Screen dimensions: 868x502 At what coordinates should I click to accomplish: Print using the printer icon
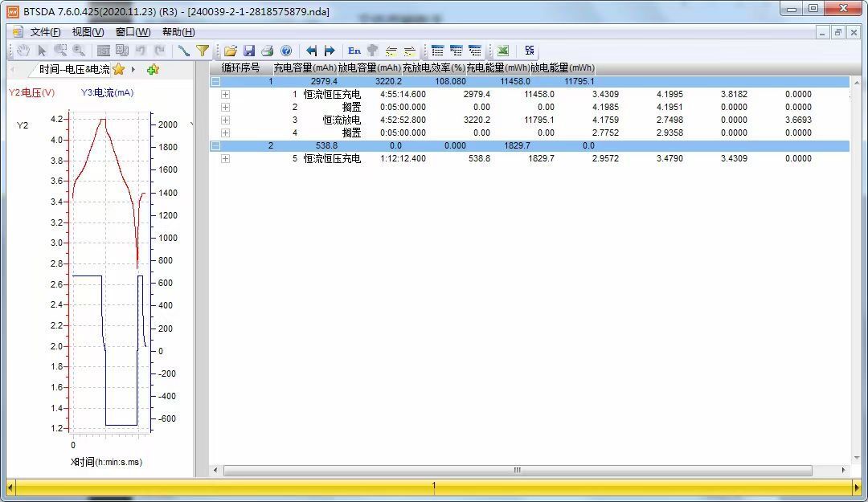(x=268, y=51)
